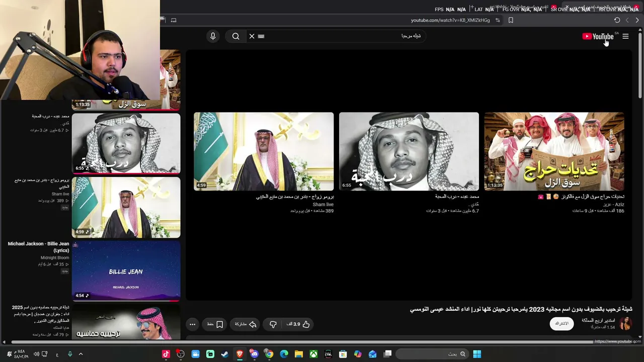Viewport: 644px width, 362px height.
Task: Start voice search with the microphone icon
Action: pyautogui.click(x=213, y=36)
